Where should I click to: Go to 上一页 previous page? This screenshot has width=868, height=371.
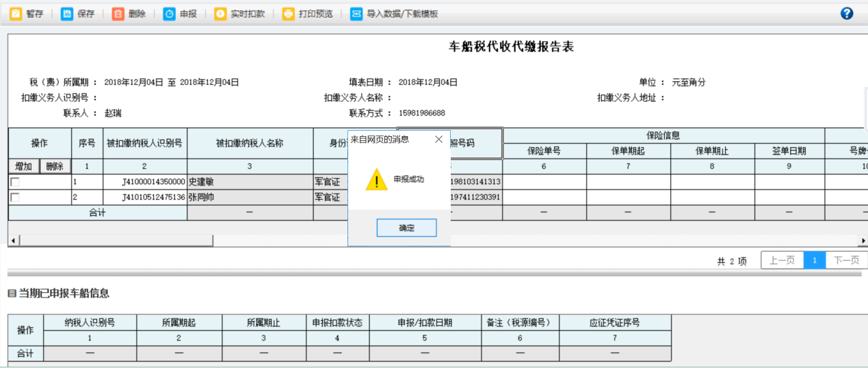781,260
